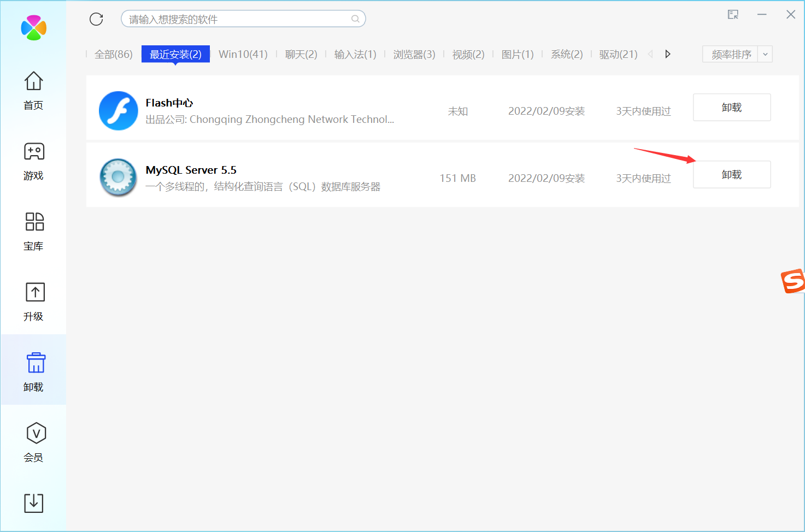Screen dimensions: 805x532
Task: Open the window menu icon beside minimize
Action: pyautogui.click(x=733, y=15)
